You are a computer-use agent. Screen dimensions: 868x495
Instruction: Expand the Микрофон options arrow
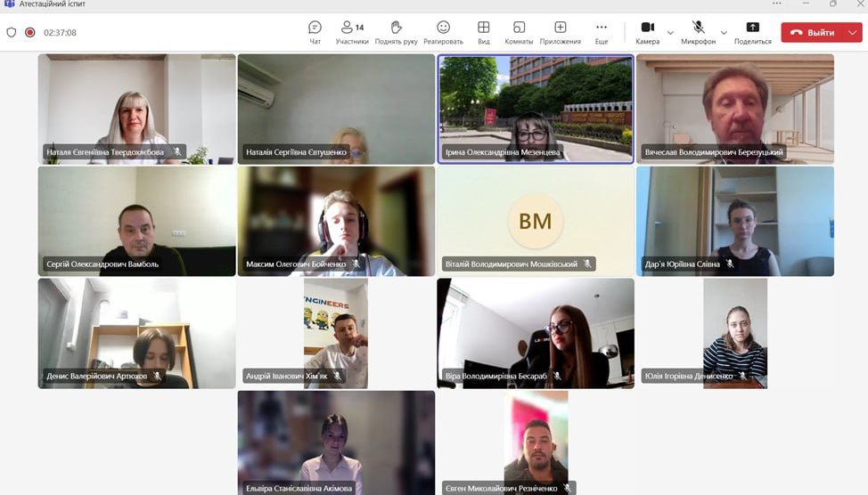click(x=724, y=33)
